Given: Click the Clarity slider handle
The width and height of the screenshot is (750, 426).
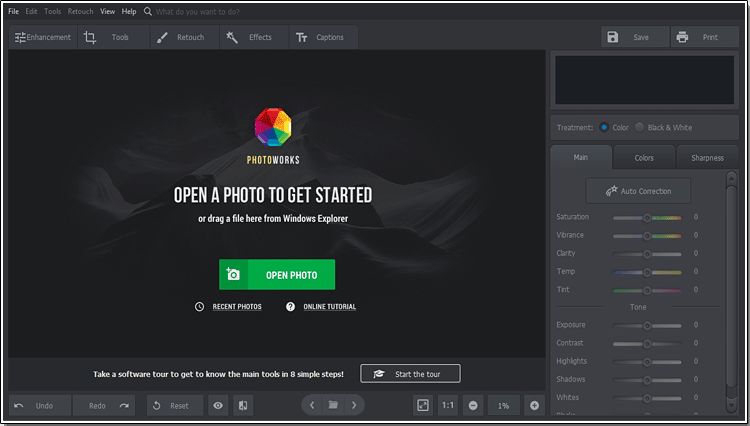Looking at the screenshot, I should tap(647, 254).
